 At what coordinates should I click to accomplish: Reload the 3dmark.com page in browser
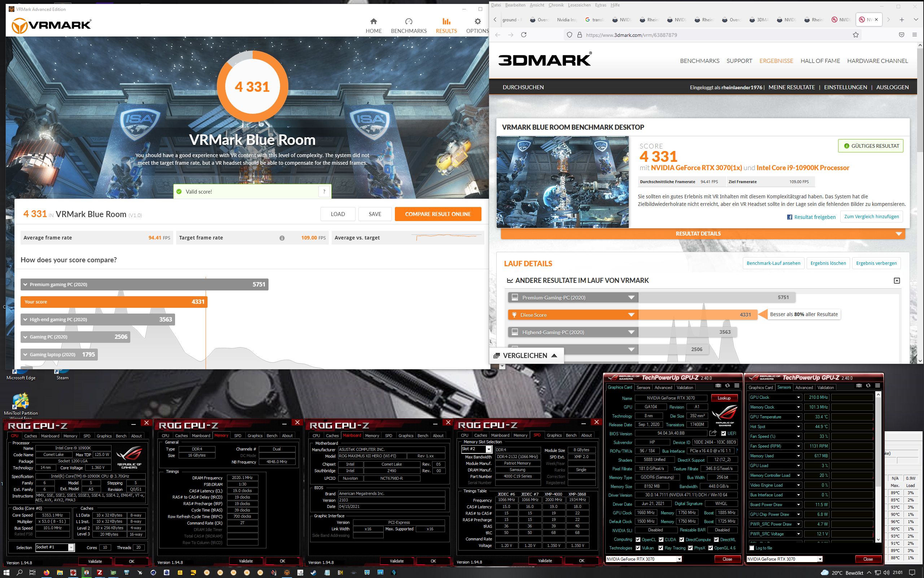pos(524,35)
